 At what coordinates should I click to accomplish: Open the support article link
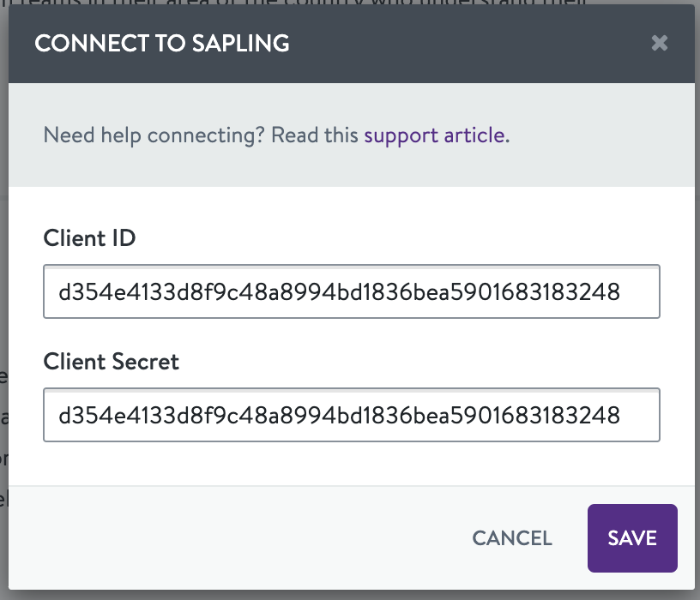click(434, 135)
